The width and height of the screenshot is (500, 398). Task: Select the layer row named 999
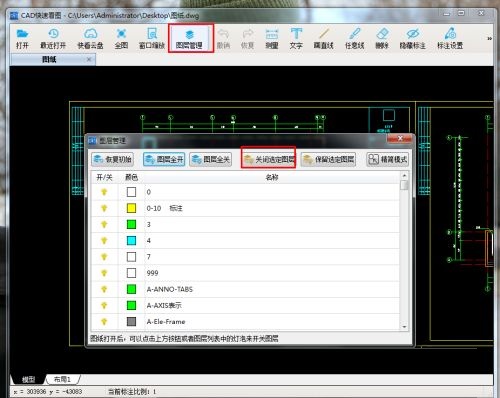246,273
